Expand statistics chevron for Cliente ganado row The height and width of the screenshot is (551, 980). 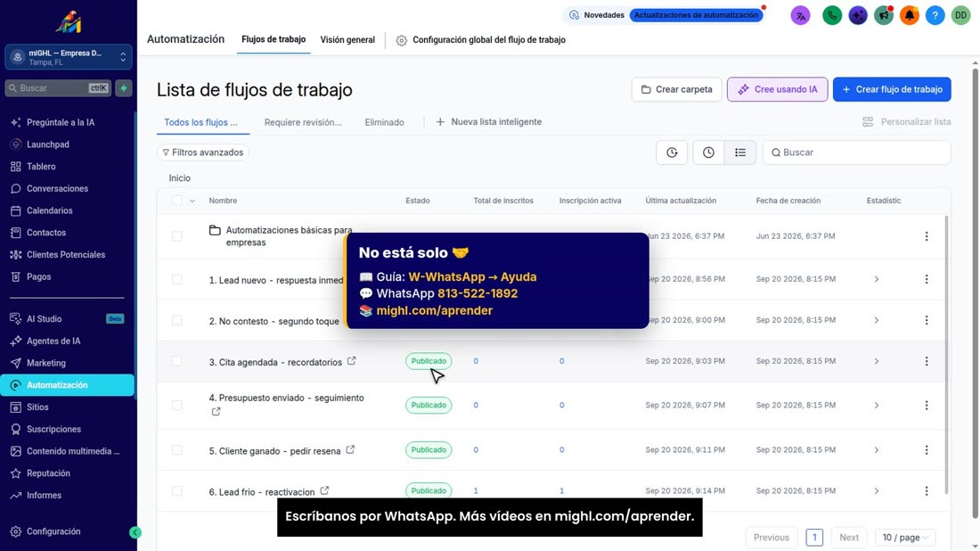point(877,449)
